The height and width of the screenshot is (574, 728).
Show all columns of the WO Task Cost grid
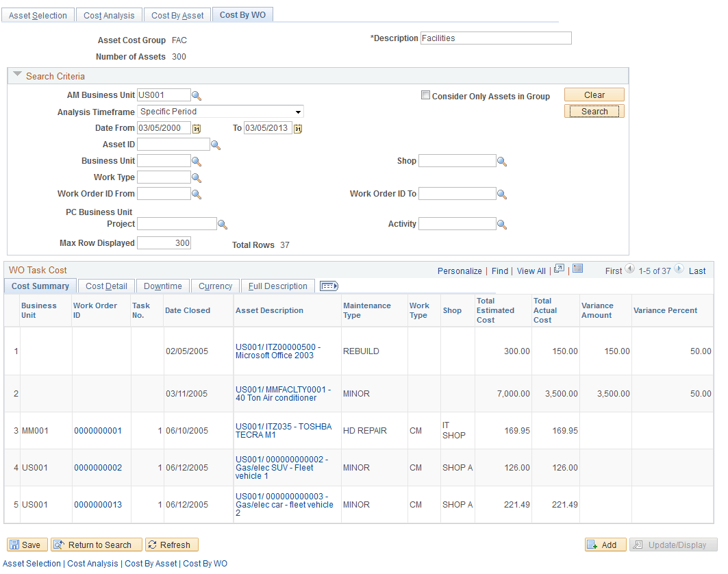click(x=328, y=286)
